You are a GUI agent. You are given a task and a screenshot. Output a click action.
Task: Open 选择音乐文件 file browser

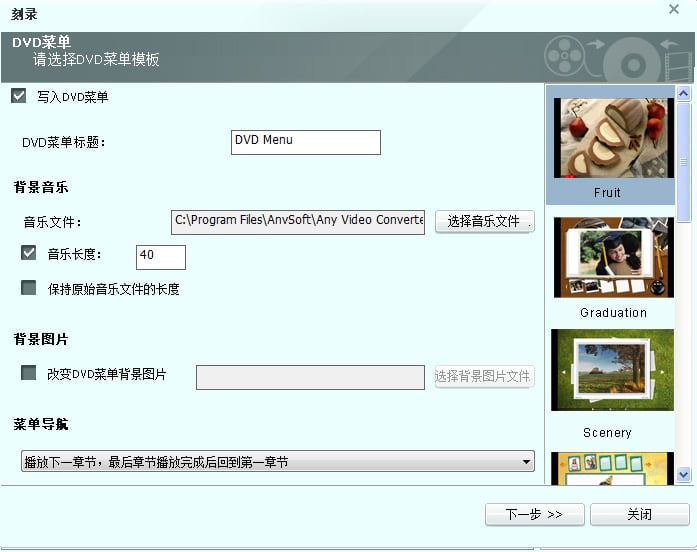485,221
